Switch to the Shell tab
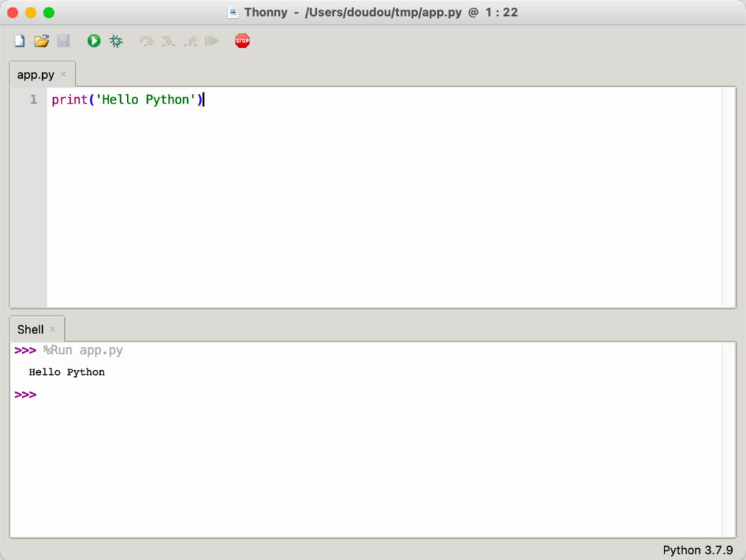The height and width of the screenshot is (560, 746). pyautogui.click(x=30, y=329)
